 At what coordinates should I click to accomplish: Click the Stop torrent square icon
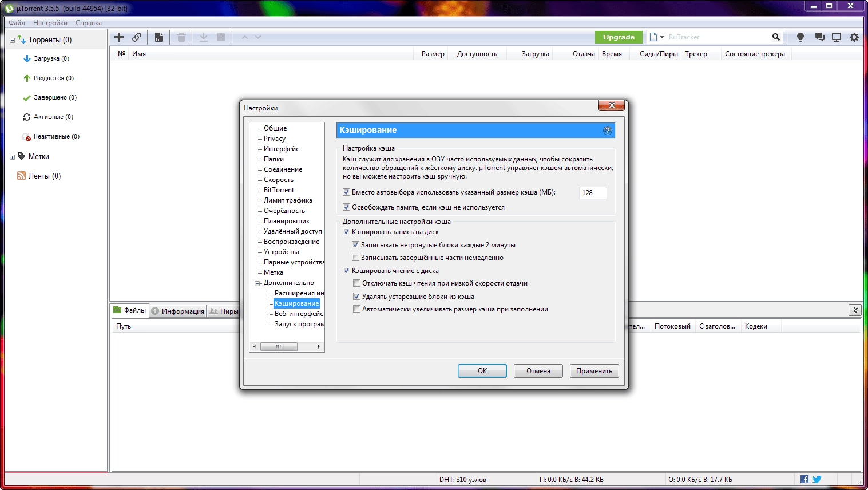tap(221, 37)
